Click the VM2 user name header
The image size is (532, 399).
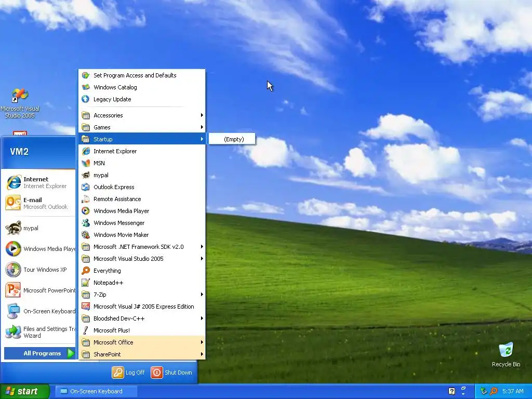pyautogui.click(x=19, y=152)
